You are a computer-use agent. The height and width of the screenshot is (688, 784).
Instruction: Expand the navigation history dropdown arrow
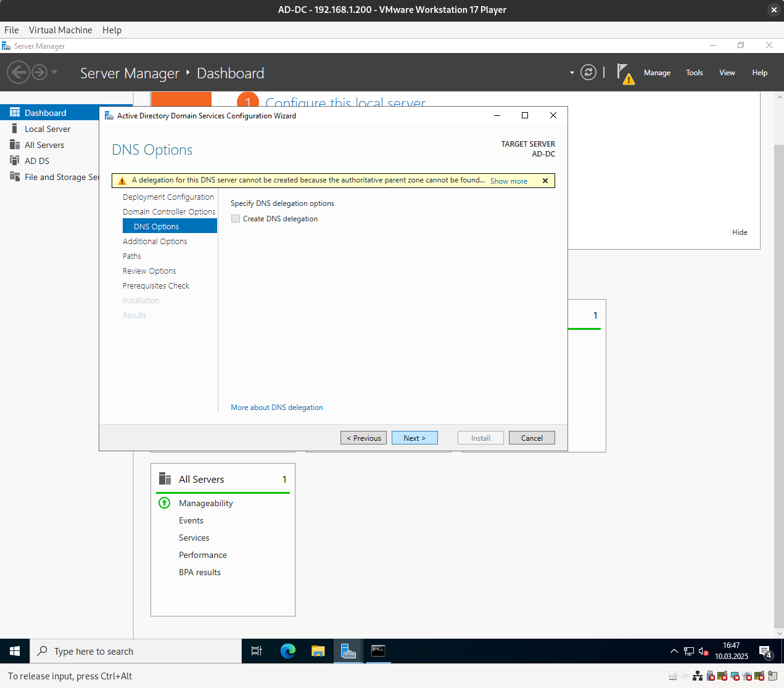pos(54,73)
